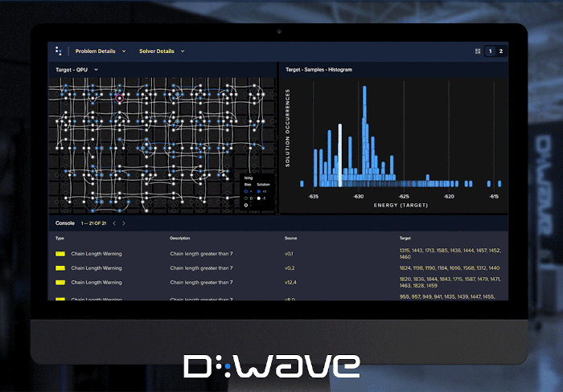Click 'Chain length greater than 7' for v0,1
Screen dimensions: 563x392
(x=201, y=254)
